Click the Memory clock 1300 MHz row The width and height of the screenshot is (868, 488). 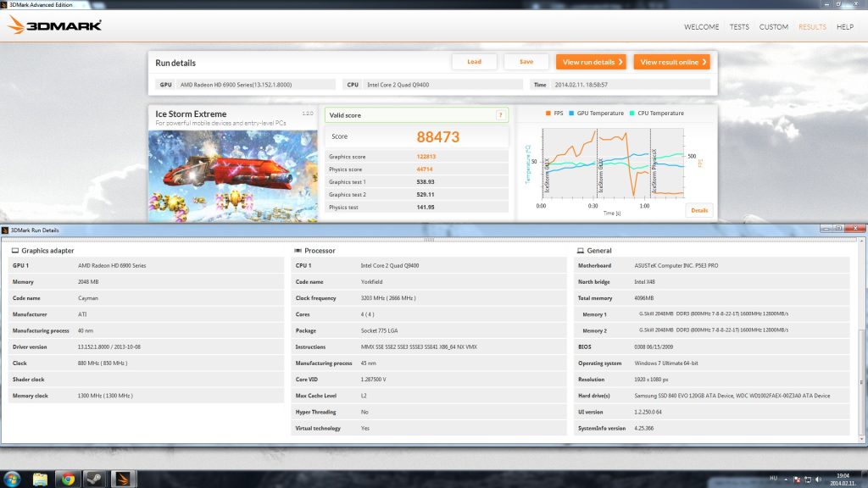coord(146,396)
